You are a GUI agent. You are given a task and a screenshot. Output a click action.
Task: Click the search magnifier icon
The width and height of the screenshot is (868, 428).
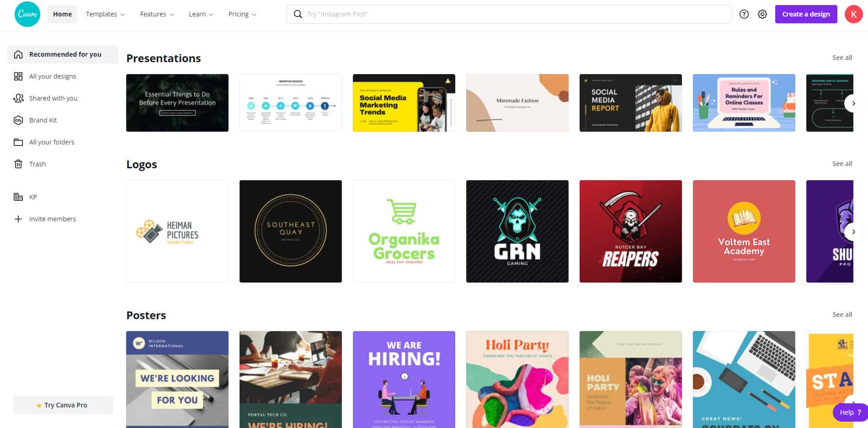298,14
